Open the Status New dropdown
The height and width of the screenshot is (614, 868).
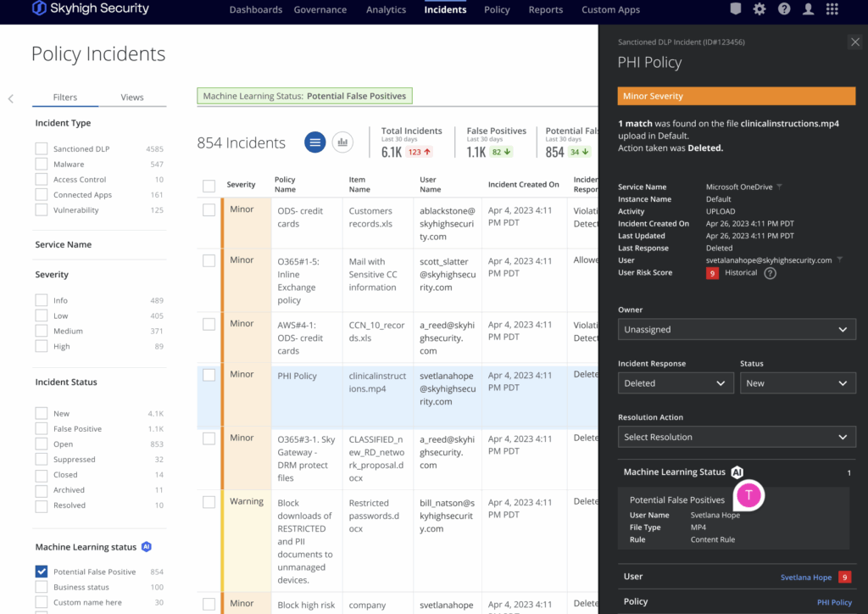[x=797, y=383]
